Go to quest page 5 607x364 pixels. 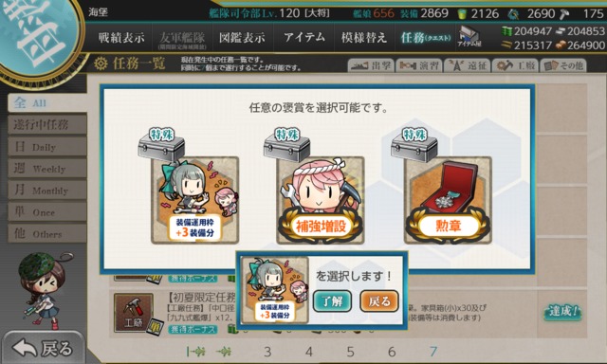350,352
